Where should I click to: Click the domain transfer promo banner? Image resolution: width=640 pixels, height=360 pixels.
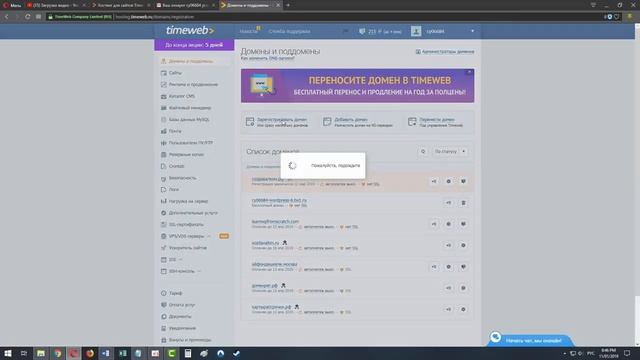[x=357, y=86]
